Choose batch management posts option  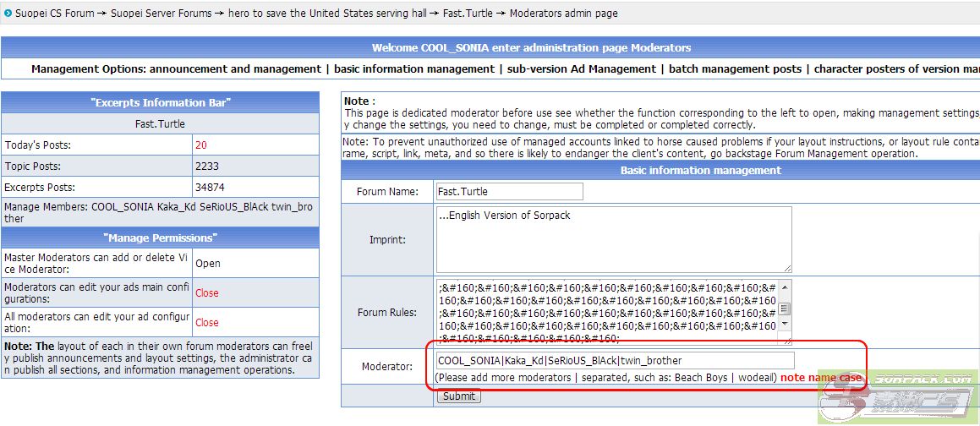pos(736,68)
